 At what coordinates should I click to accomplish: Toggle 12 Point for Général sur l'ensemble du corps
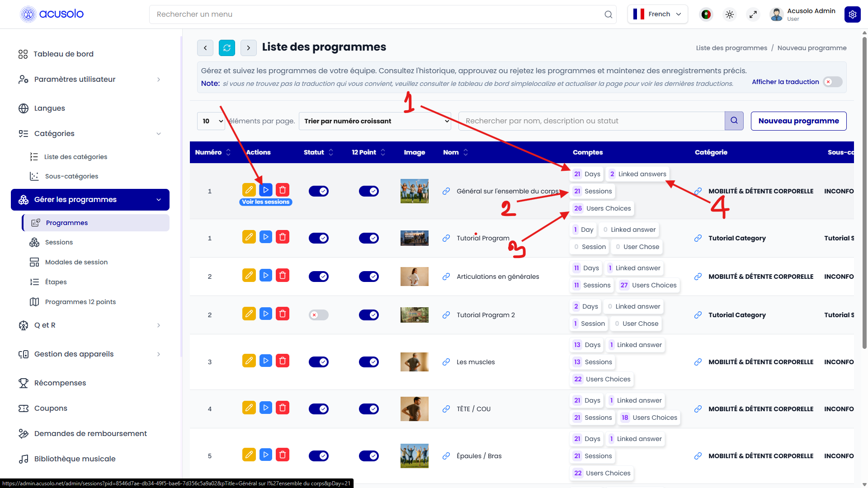click(369, 191)
